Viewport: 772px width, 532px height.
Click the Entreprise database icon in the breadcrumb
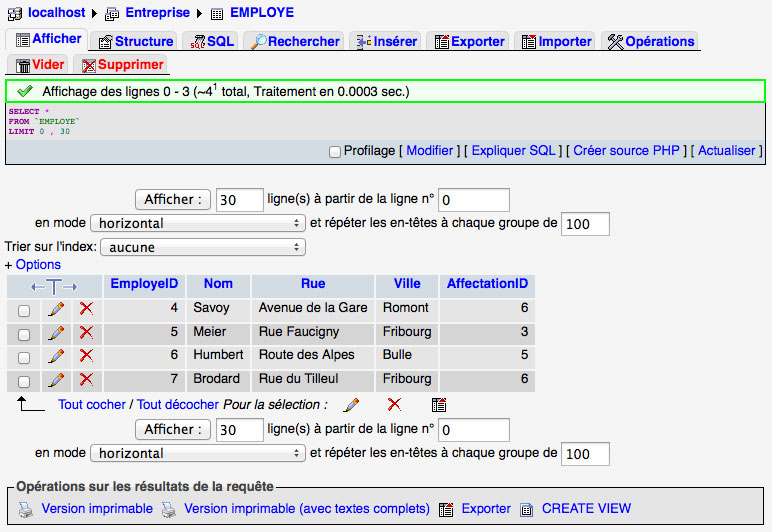tap(112, 14)
